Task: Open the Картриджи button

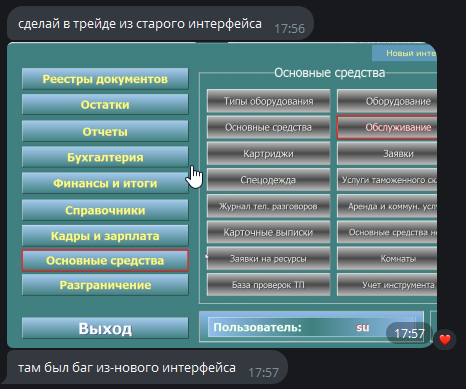Action: pyautogui.click(x=268, y=154)
